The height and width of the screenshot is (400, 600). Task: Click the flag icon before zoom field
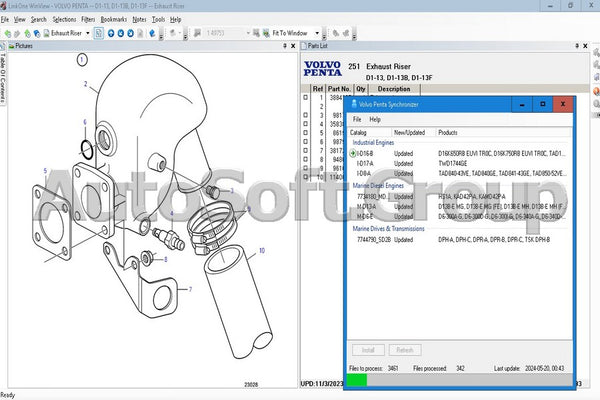pos(197,33)
